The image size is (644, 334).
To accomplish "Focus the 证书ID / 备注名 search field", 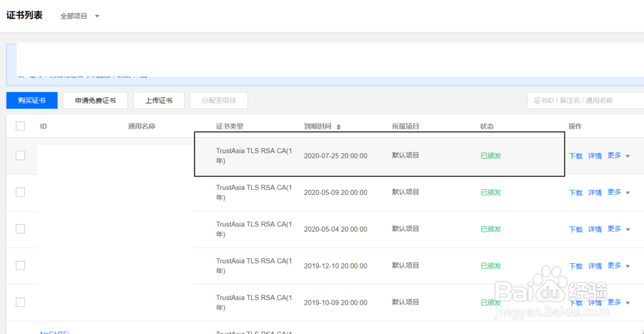I will [585, 100].
